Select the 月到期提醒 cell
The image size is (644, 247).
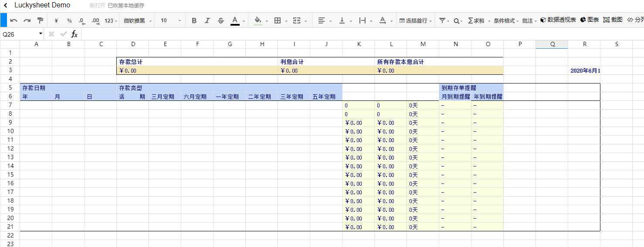455,97
